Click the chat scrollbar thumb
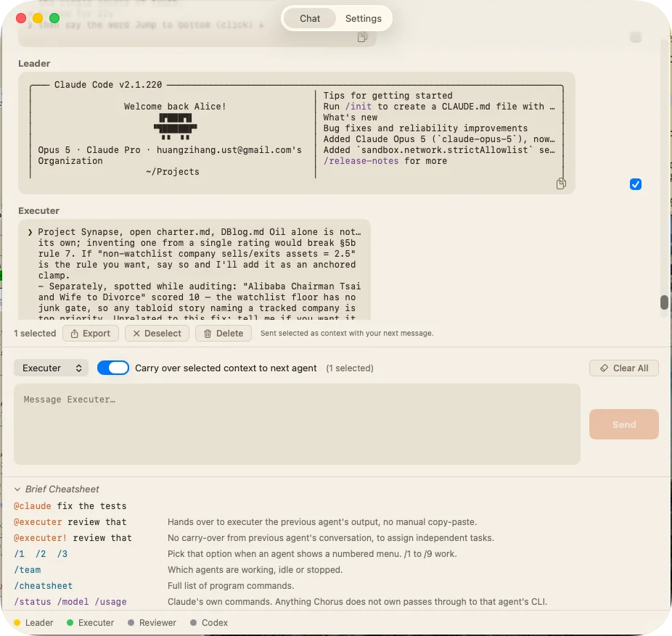This screenshot has width=672, height=636. (x=664, y=302)
